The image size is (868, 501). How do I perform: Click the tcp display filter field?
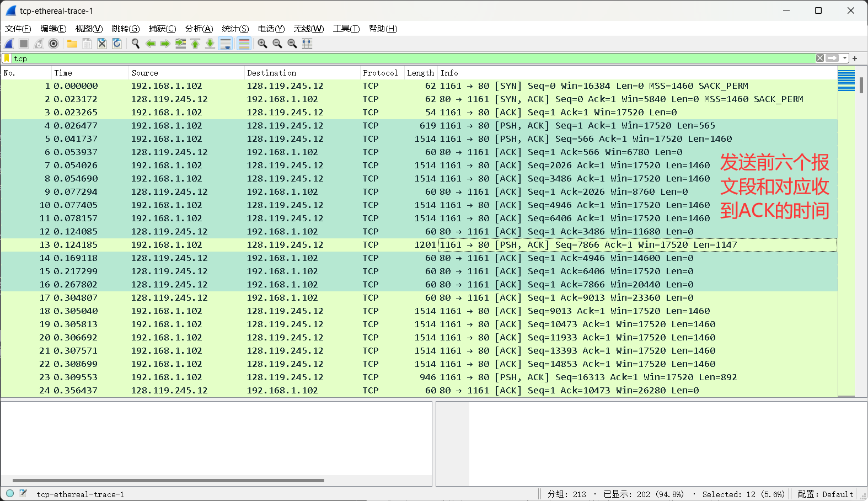(x=414, y=58)
